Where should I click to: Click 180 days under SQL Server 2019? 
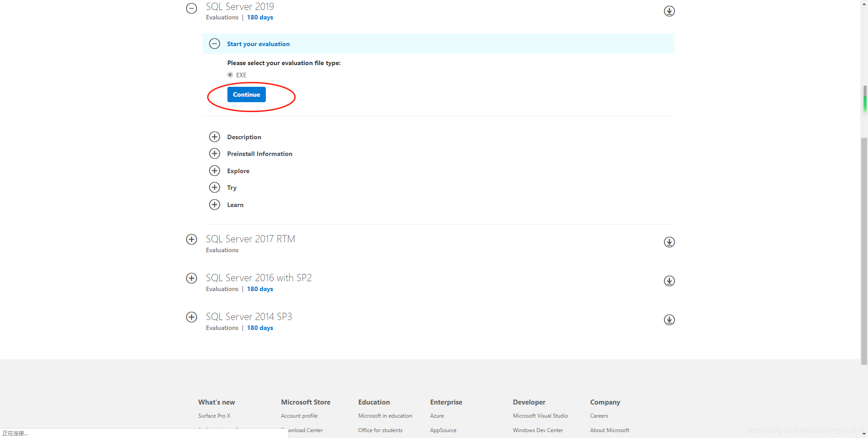[x=260, y=18]
